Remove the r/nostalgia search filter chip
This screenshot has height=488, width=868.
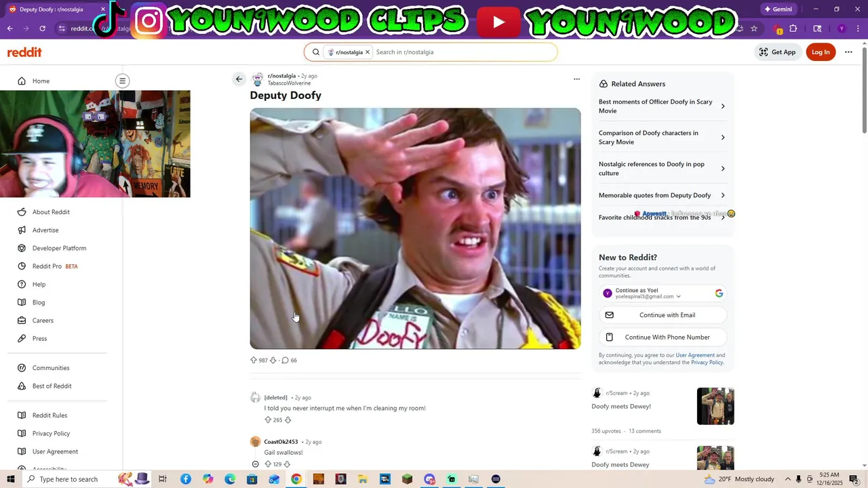coord(368,52)
